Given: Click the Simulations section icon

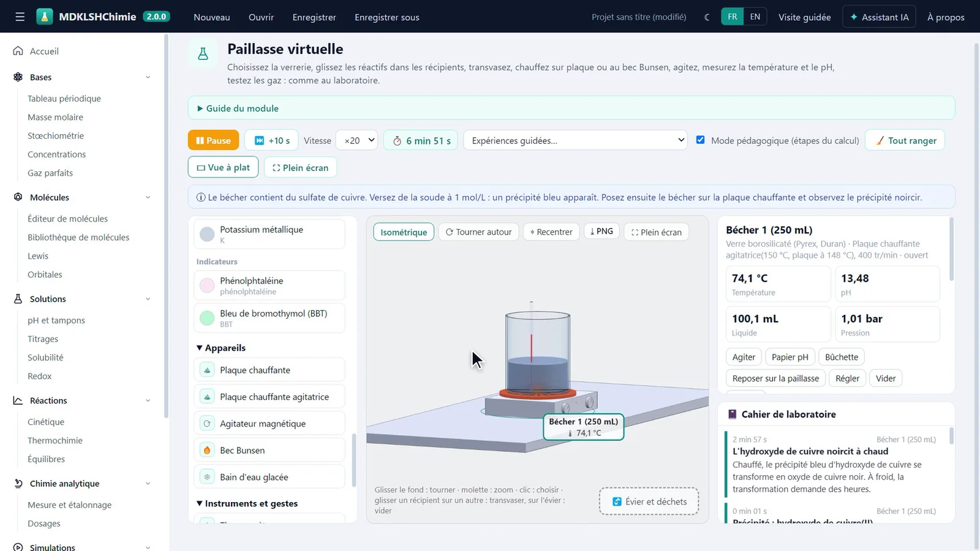Looking at the screenshot, I should point(18,547).
